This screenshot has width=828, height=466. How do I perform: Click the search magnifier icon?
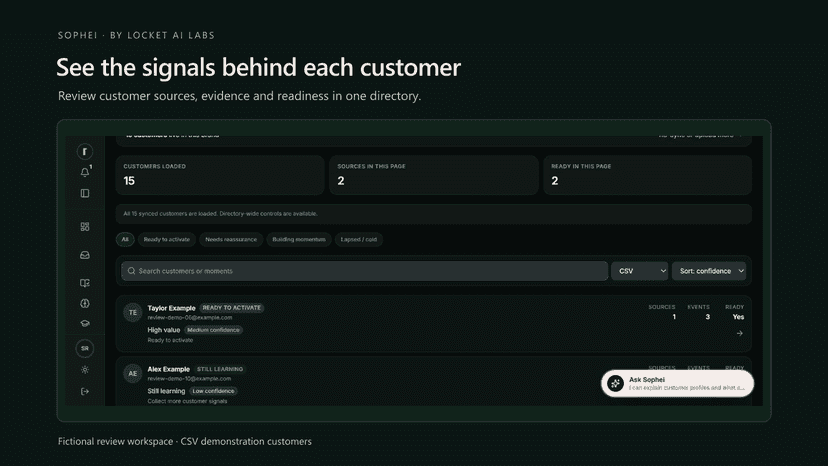pos(131,271)
